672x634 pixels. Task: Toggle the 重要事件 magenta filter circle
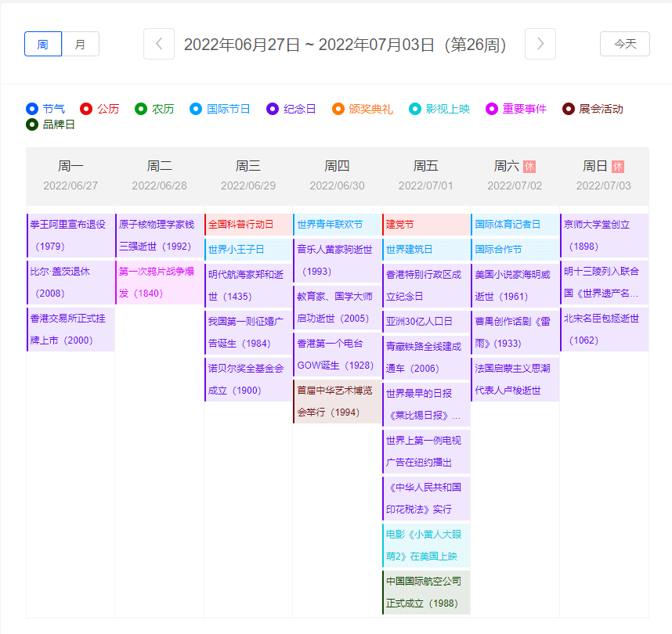tap(492, 109)
